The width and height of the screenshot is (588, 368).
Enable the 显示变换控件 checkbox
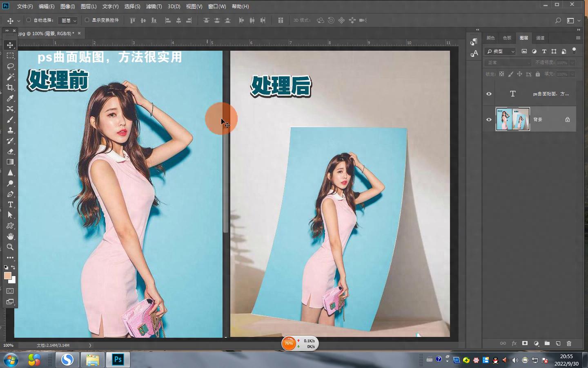(87, 20)
